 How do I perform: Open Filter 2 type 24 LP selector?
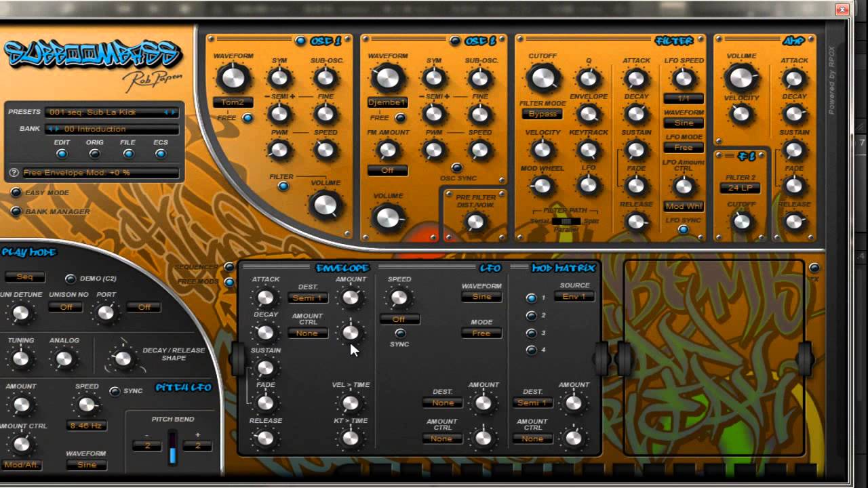tap(740, 188)
